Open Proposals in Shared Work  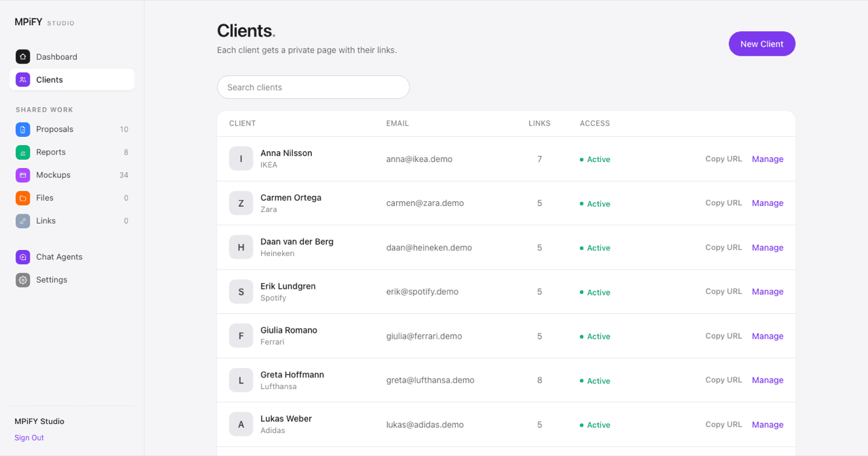tap(72, 129)
